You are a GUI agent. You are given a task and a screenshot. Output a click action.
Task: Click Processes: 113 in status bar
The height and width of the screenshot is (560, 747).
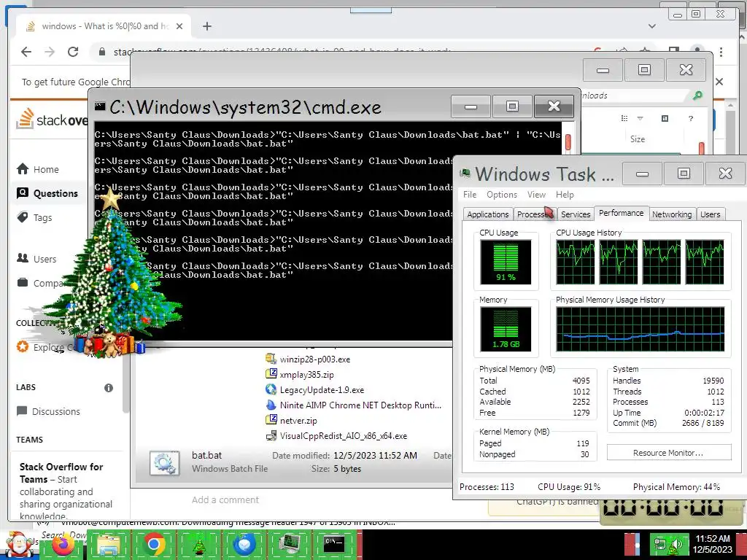(487, 486)
